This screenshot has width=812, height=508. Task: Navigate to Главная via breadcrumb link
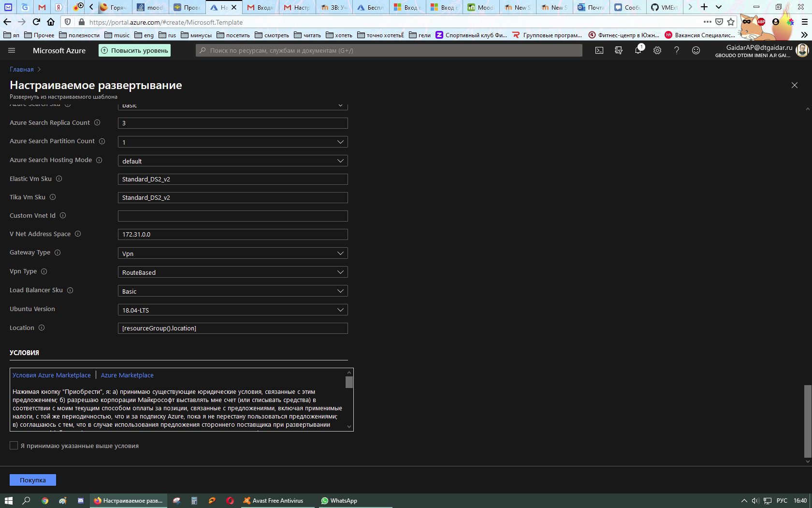[21, 69]
